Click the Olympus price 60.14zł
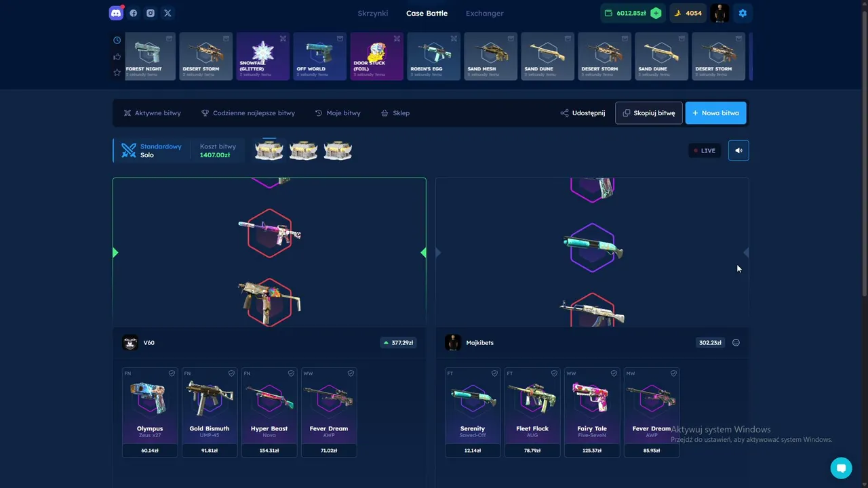868x488 pixels. [150, 450]
